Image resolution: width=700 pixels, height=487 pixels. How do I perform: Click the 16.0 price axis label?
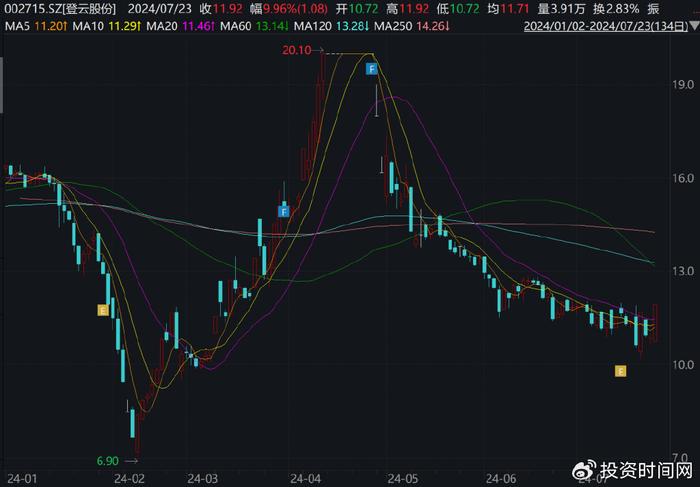point(683,178)
